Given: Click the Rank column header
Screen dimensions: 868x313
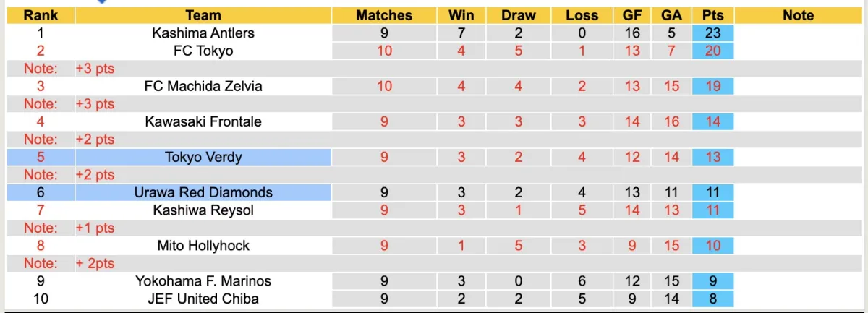Looking at the screenshot, I should pyautogui.click(x=41, y=15).
